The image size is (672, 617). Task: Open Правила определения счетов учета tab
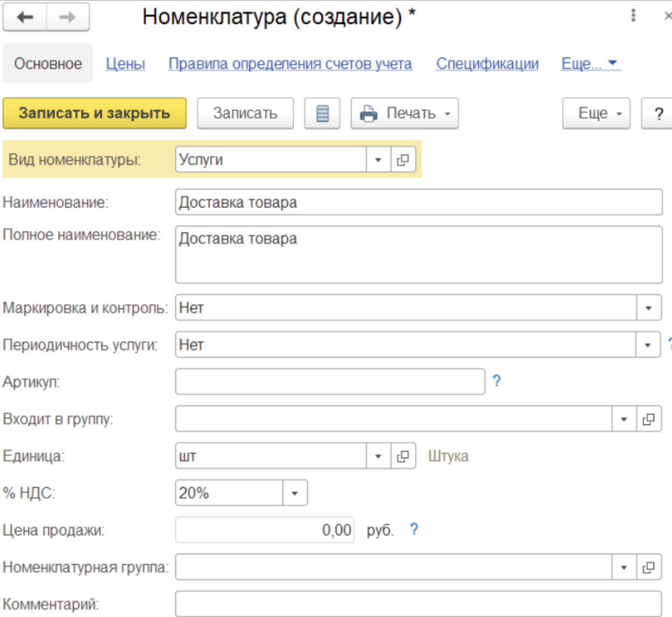click(x=290, y=64)
